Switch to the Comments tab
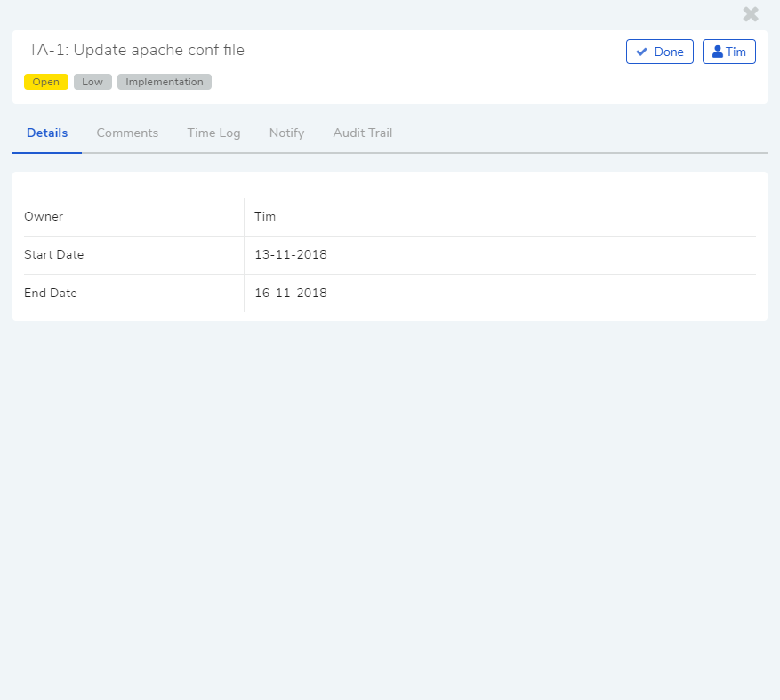 127,133
